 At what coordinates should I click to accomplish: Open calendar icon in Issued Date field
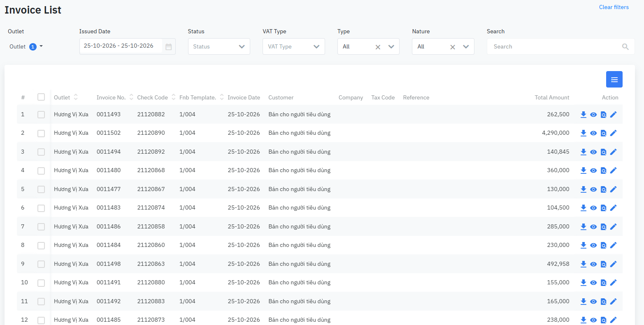pos(169,47)
